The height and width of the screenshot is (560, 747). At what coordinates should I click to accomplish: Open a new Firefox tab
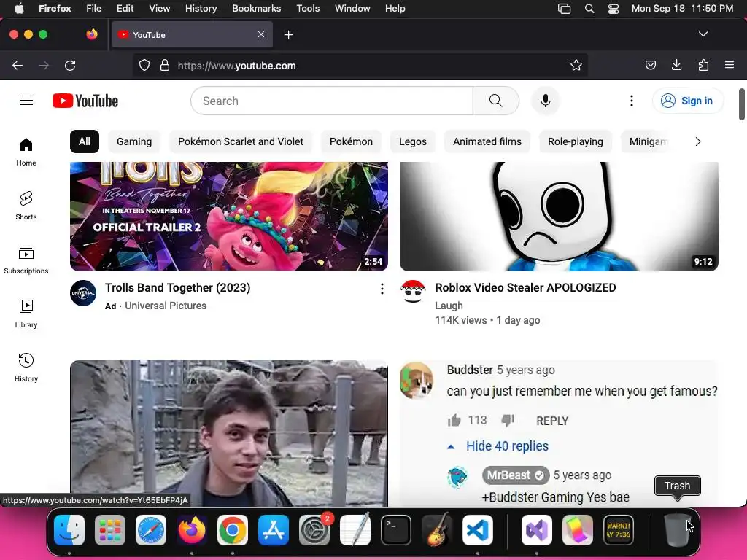pyautogui.click(x=288, y=35)
